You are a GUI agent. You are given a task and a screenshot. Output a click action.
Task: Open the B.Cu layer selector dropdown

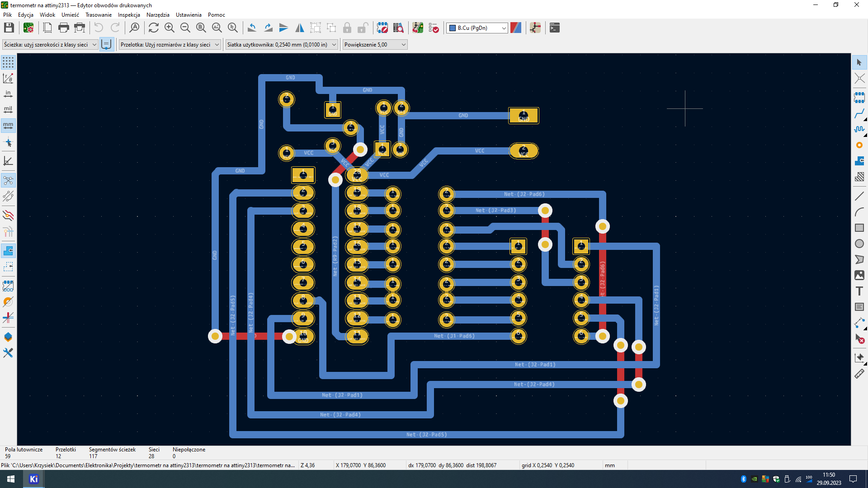pyautogui.click(x=477, y=28)
